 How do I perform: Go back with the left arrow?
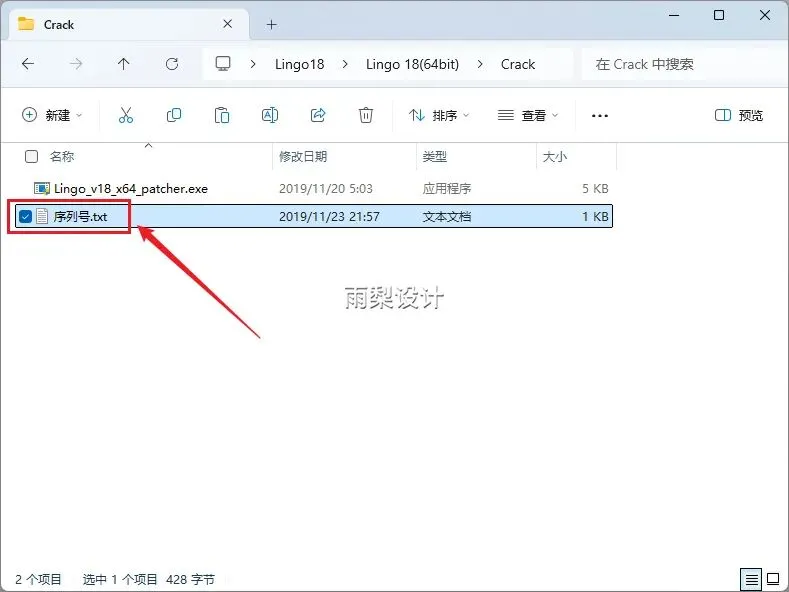click(28, 64)
